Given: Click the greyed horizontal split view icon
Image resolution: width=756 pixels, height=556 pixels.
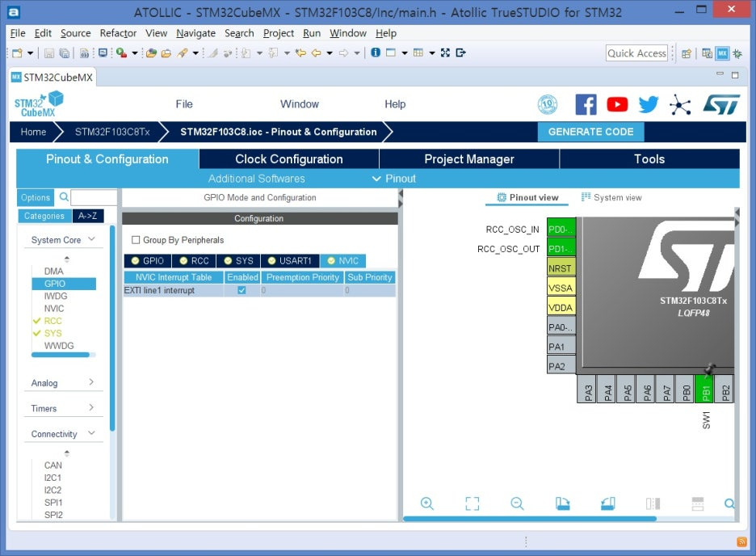Looking at the screenshot, I should pos(698,503).
